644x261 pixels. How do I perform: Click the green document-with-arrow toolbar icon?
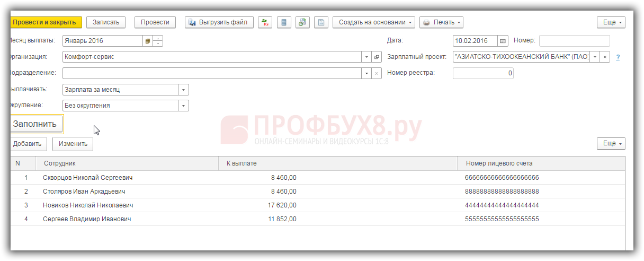coord(302,22)
